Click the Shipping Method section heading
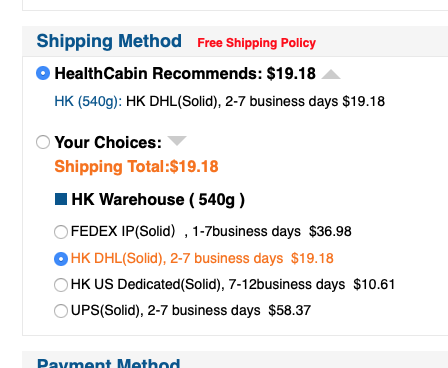Image resolution: width=448 pixels, height=368 pixels. 109,41
